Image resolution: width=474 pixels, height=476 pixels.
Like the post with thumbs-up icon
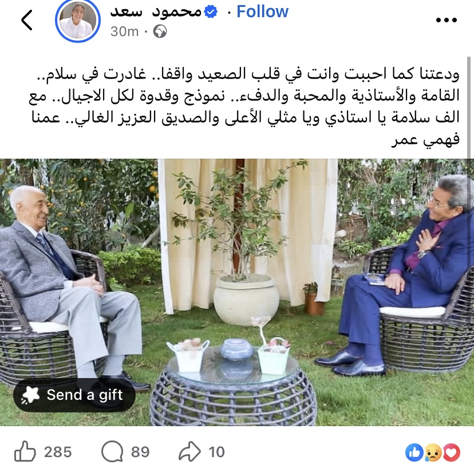point(25,451)
